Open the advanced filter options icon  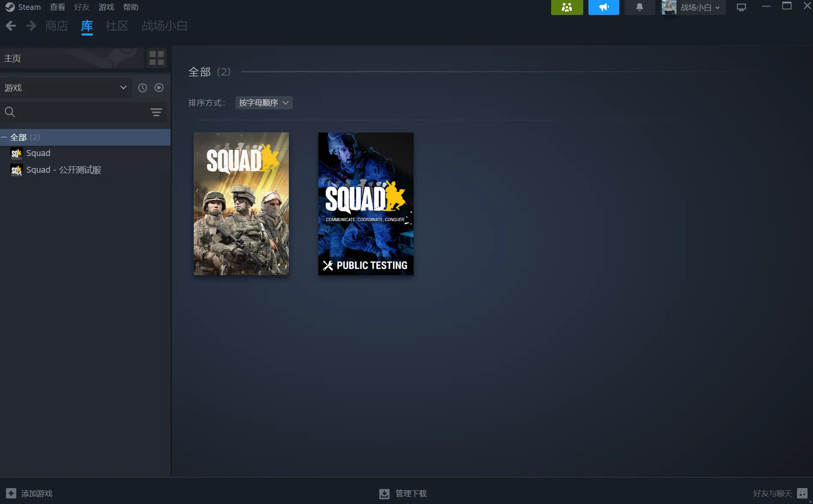[x=156, y=112]
